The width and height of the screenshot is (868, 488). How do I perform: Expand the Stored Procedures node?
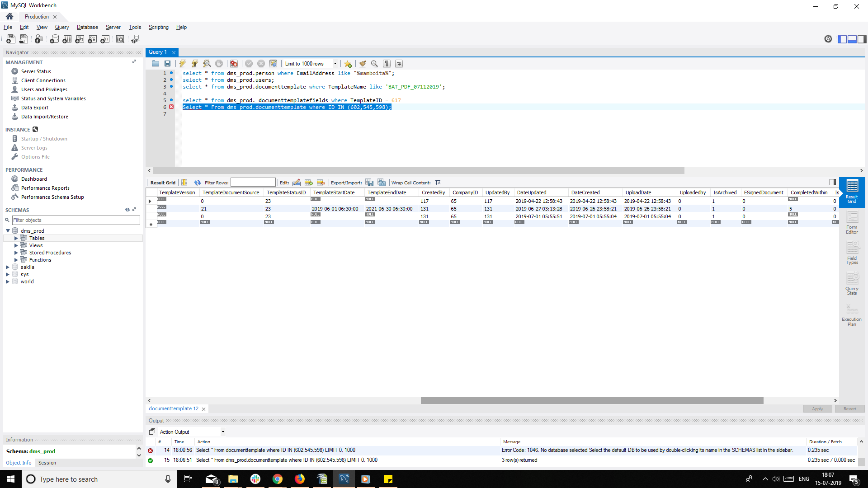coord(16,253)
